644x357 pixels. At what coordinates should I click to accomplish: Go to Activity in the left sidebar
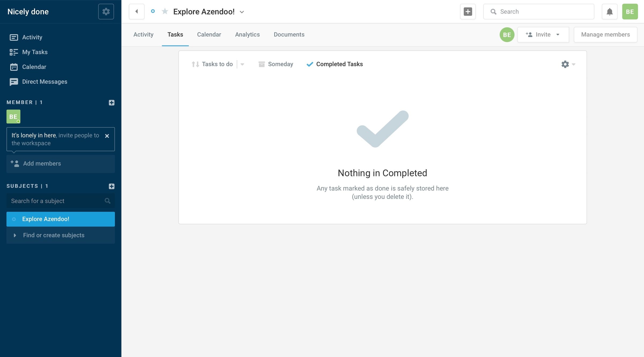[x=26, y=37]
